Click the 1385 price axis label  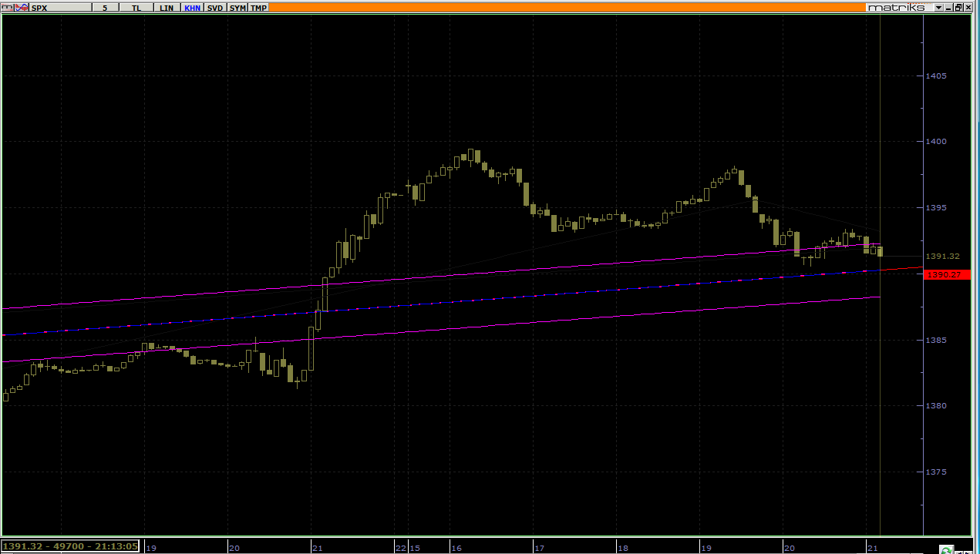coord(936,340)
